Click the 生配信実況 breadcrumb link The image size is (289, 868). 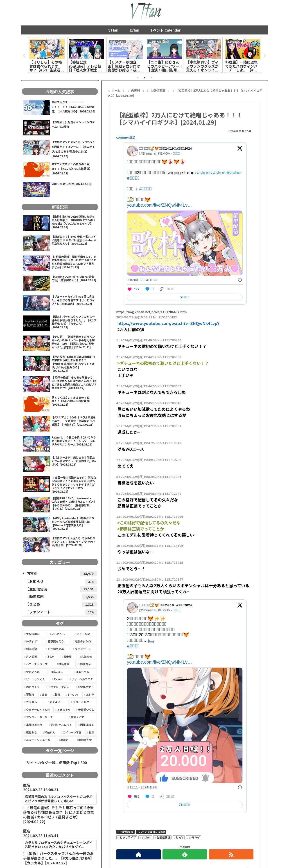click(158, 90)
